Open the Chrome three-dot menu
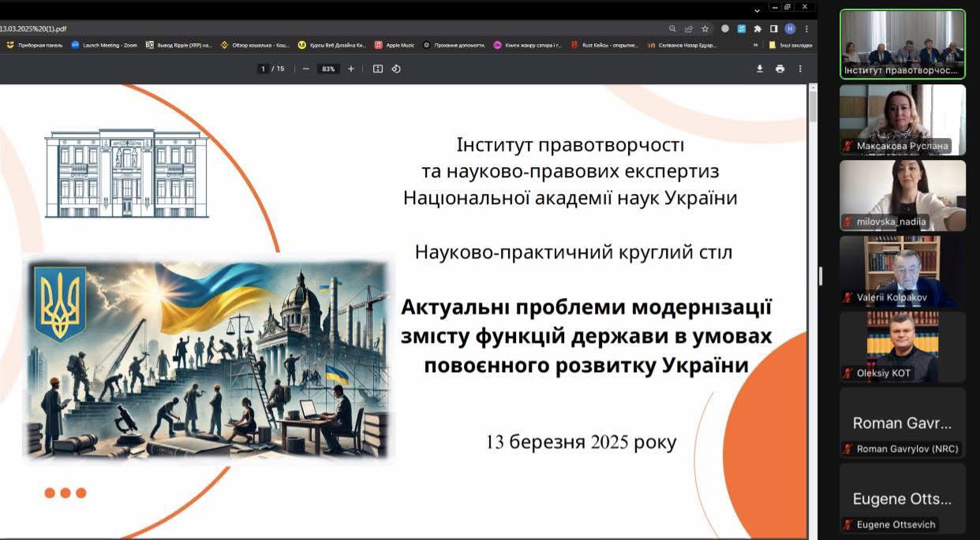The image size is (980, 540). point(806,28)
